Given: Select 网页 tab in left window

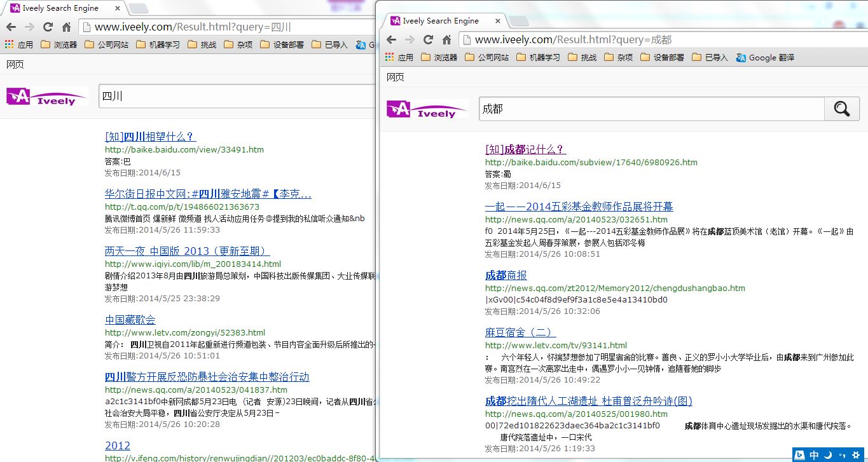Looking at the screenshot, I should pyautogui.click(x=15, y=64).
